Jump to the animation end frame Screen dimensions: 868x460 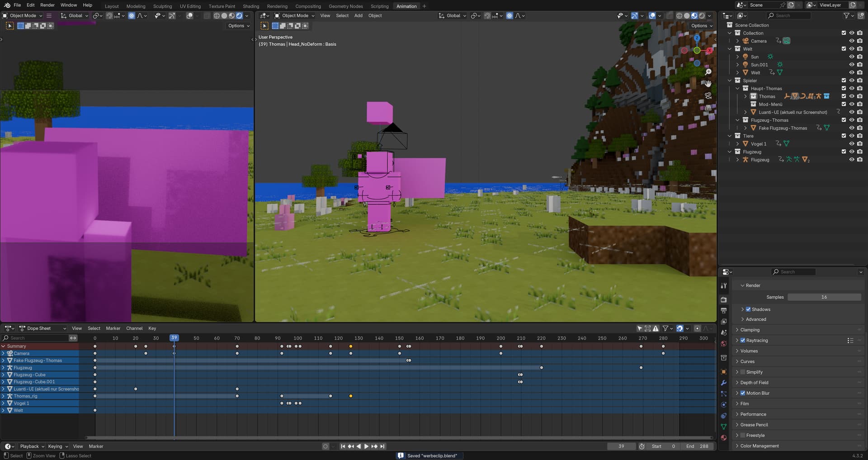pyautogui.click(x=382, y=446)
